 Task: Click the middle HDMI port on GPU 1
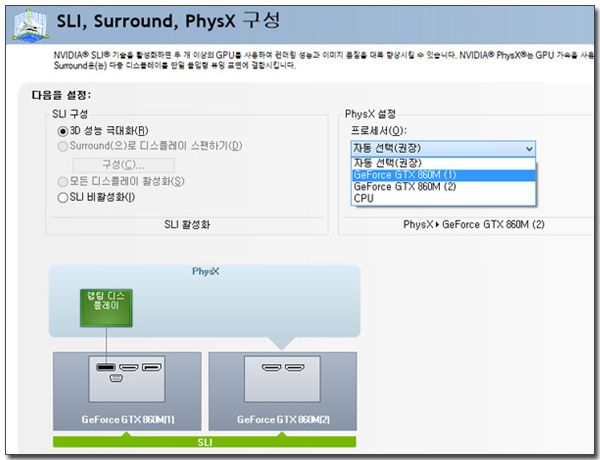click(x=129, y=367)
